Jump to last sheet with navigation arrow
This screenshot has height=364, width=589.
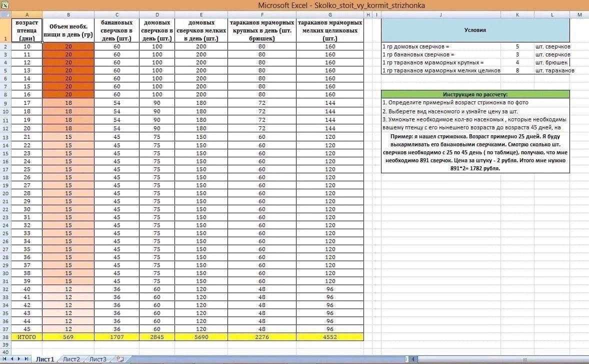pos(26,359)
